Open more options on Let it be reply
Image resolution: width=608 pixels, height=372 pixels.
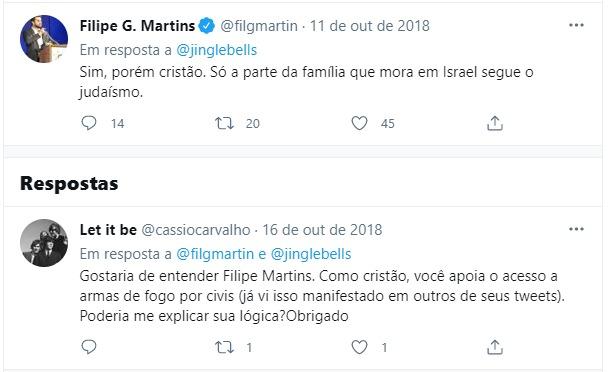(x=576, y=229)
